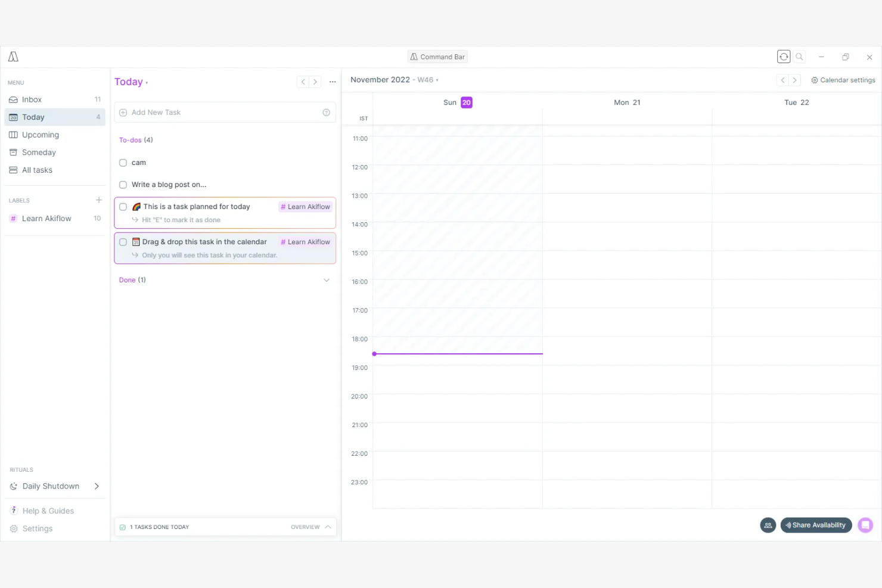This screenshot has height=588, width=882.
Task: Open the search magnifier icon
Action: click(799, 57)
